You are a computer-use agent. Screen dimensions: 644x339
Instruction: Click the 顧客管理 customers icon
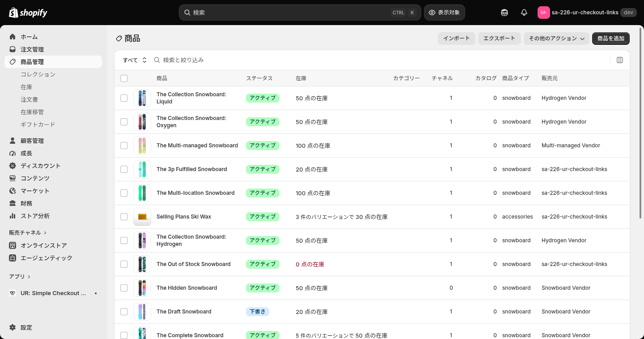[13, 141]
